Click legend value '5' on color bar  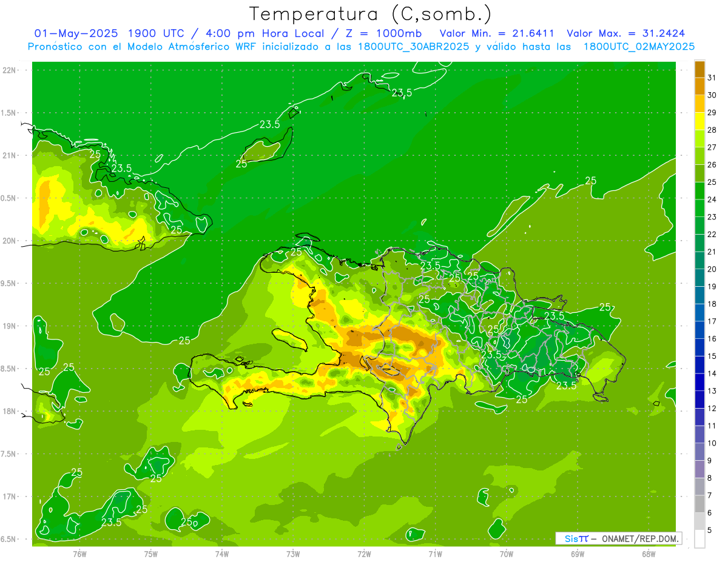point(709,530)
